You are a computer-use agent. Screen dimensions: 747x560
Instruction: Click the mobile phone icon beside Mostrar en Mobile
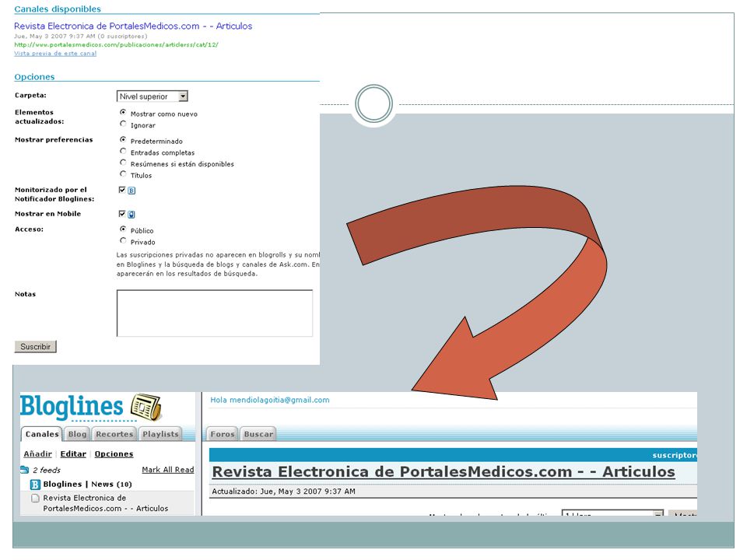tap(132, 215)
